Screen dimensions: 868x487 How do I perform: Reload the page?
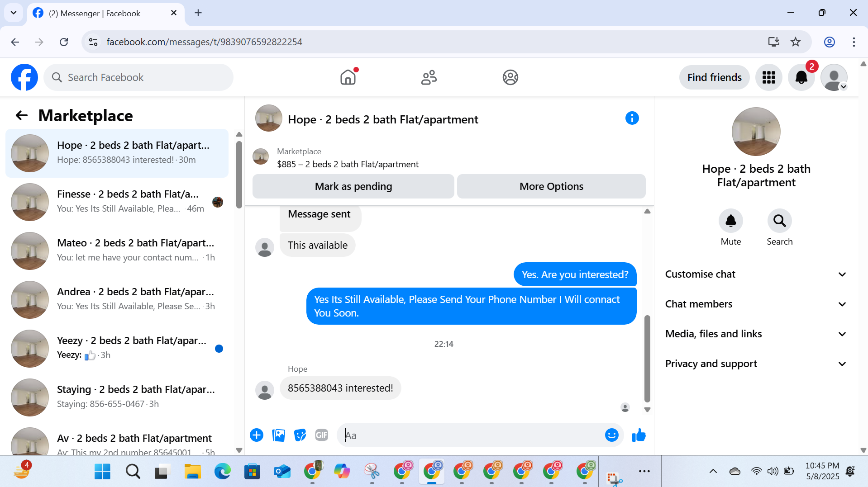click(x=64, y=42)
